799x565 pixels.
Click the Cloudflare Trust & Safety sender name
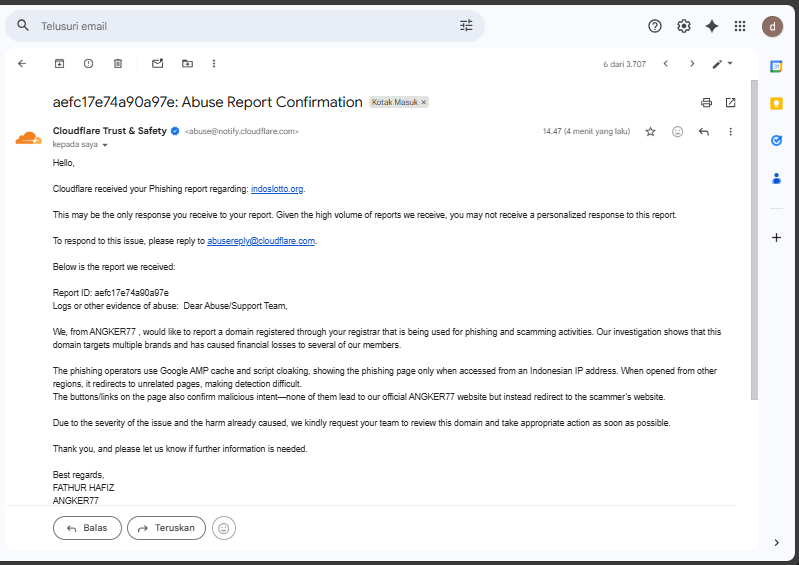click(x=110, y=131)
